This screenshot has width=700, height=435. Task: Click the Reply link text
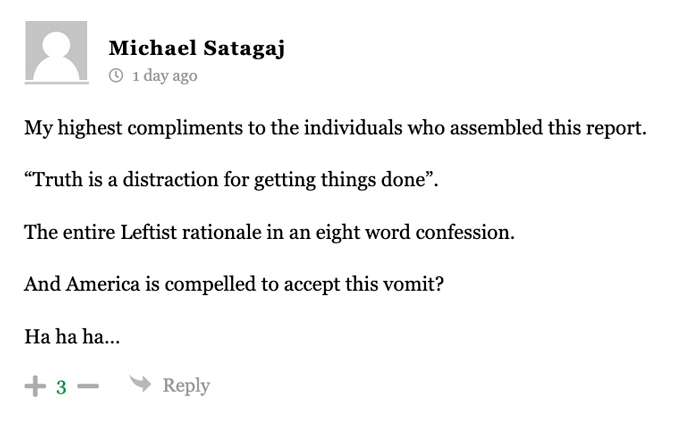(x=186, y=386)
